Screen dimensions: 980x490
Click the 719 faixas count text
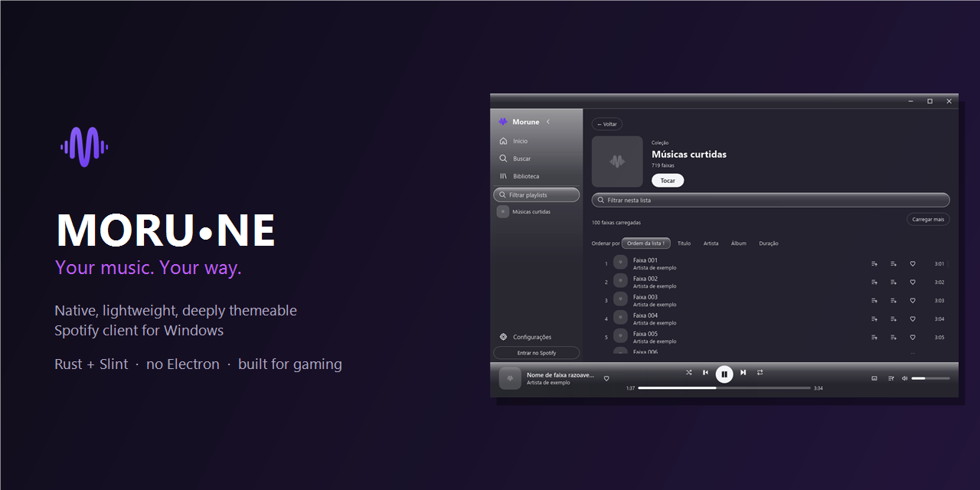click(663, 165)
